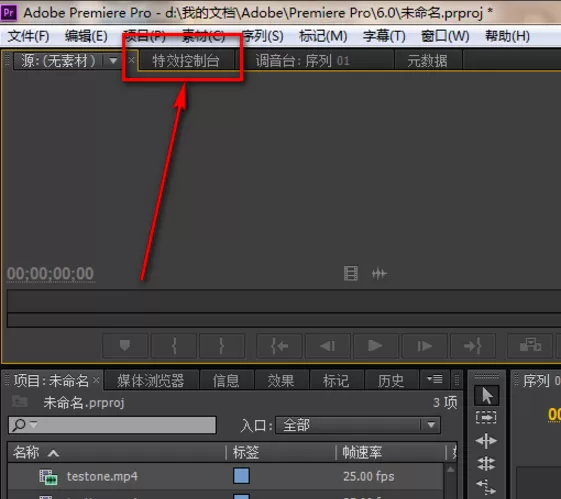Open the 序列(S) menu
Viewport: 561px width, 499px height.
[x=263, y=36]
